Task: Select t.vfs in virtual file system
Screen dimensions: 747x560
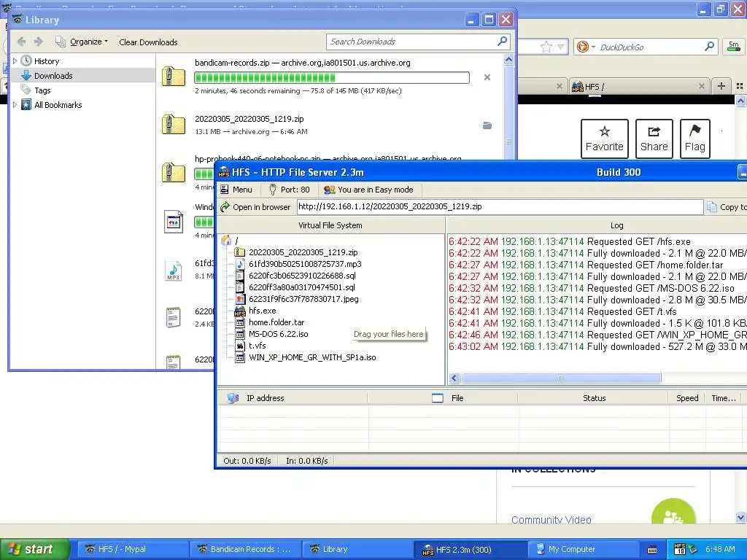Action: [258, 346]
